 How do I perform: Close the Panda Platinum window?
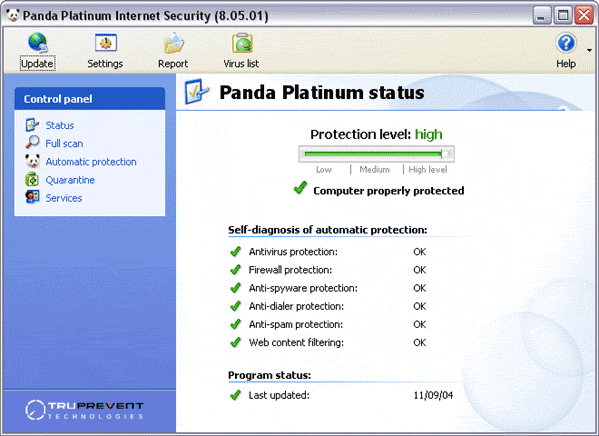point(584,16)
